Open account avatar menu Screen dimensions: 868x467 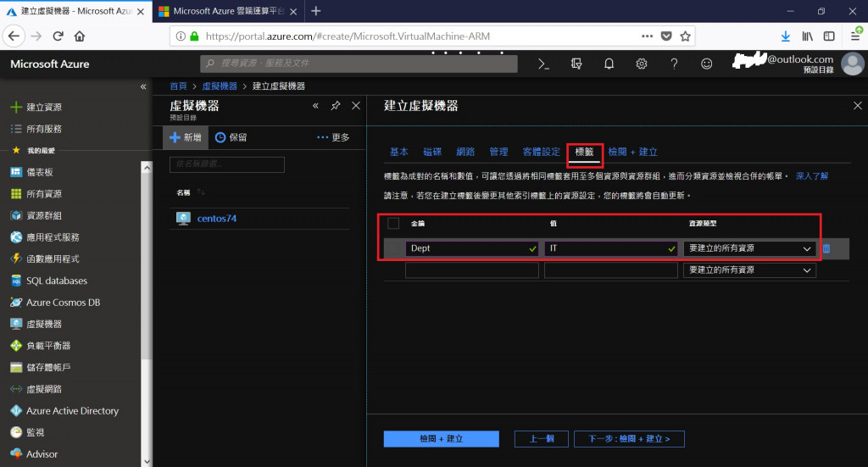point(853,64)
